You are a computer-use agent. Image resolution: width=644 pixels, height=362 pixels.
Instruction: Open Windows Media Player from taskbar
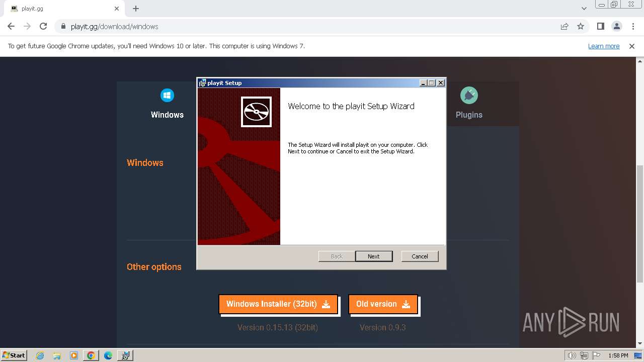click(74, 355)
